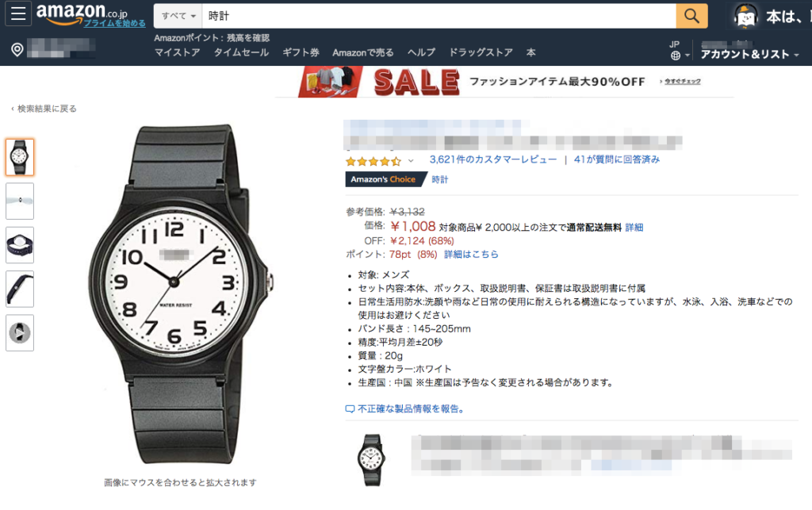Select the first watch thumbnail
The height and width of the screenshot is (510, 812).
tap(20, 157)
